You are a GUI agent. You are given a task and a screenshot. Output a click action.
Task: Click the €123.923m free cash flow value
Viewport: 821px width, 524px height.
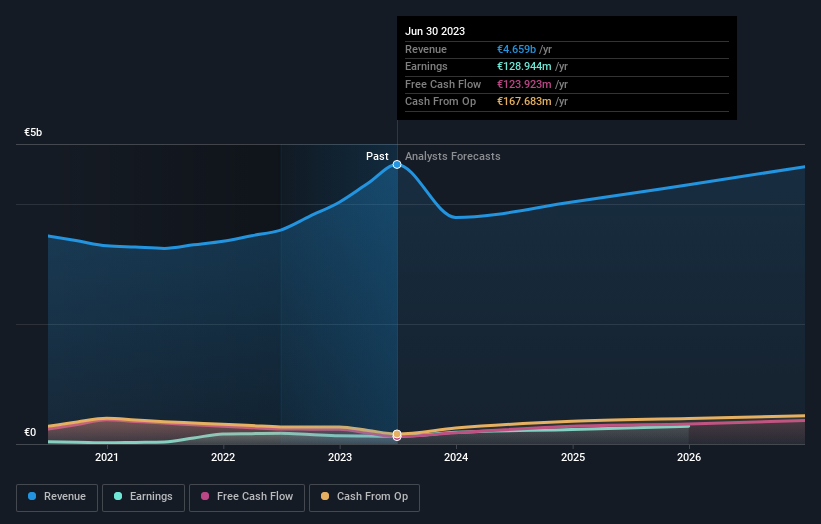[x=524, y=84]
